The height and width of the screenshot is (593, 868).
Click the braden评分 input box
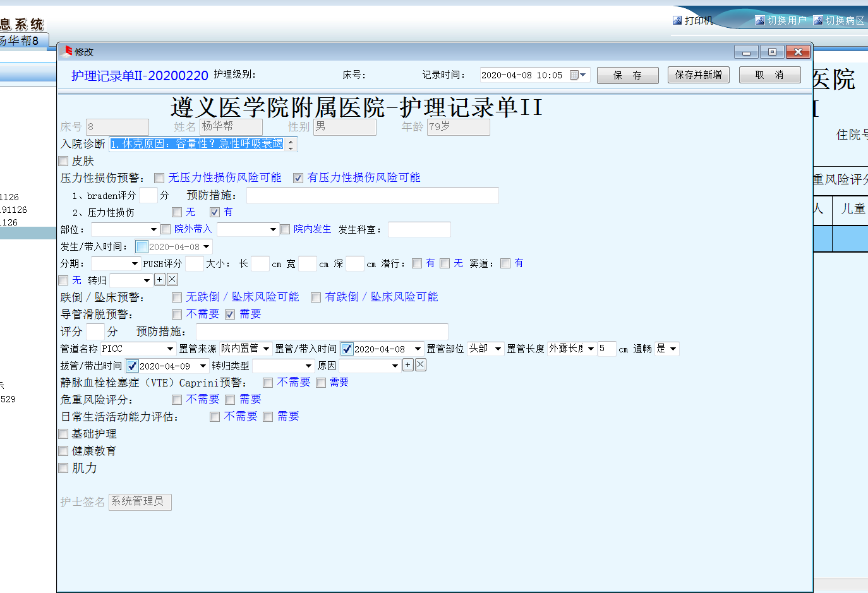point(148,195)
